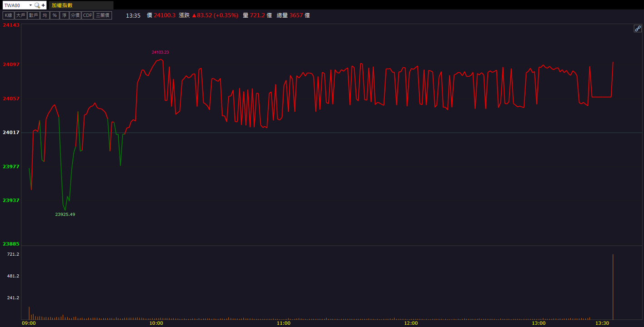Click the 241.2 volume axis label
This screenshot has width=644, height=327.
pos(13,298)
